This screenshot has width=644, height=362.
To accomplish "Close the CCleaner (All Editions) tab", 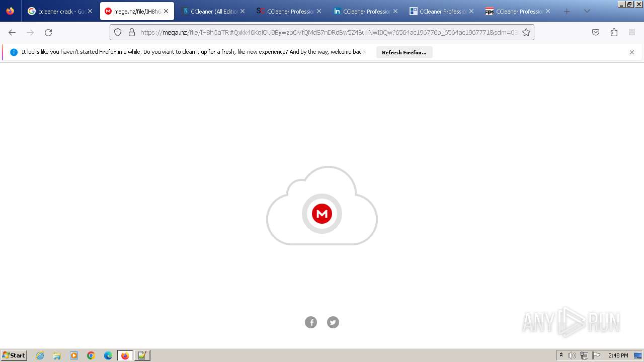I will point(243,11).
